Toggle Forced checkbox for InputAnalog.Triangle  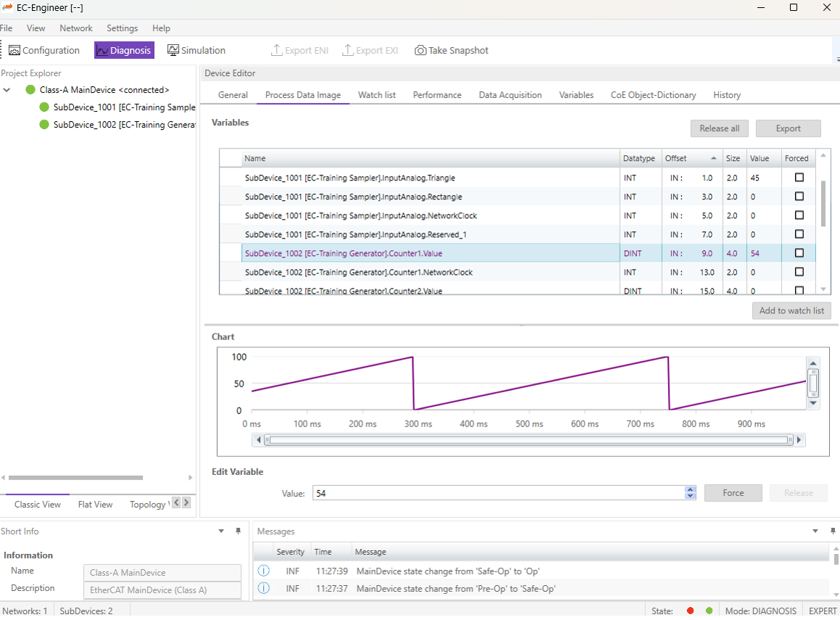[x=799, y=178]
